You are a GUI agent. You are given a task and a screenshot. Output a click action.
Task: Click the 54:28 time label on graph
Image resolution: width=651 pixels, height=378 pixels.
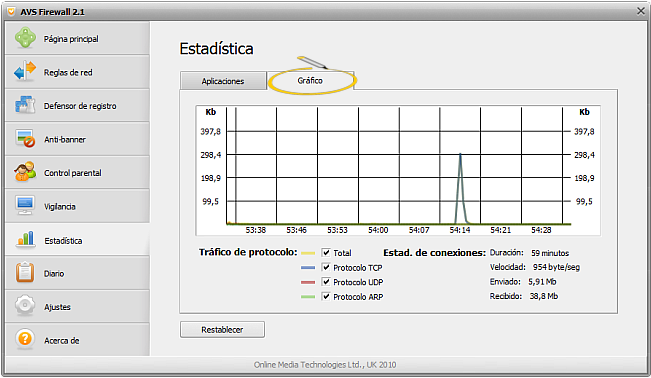point(541,230)
